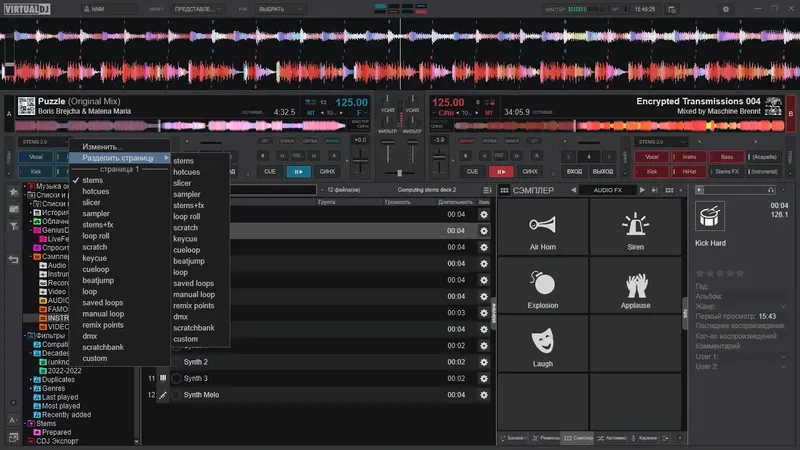
Task: Click the Puzzle track cover art on deck A
Action: (27, 106)
